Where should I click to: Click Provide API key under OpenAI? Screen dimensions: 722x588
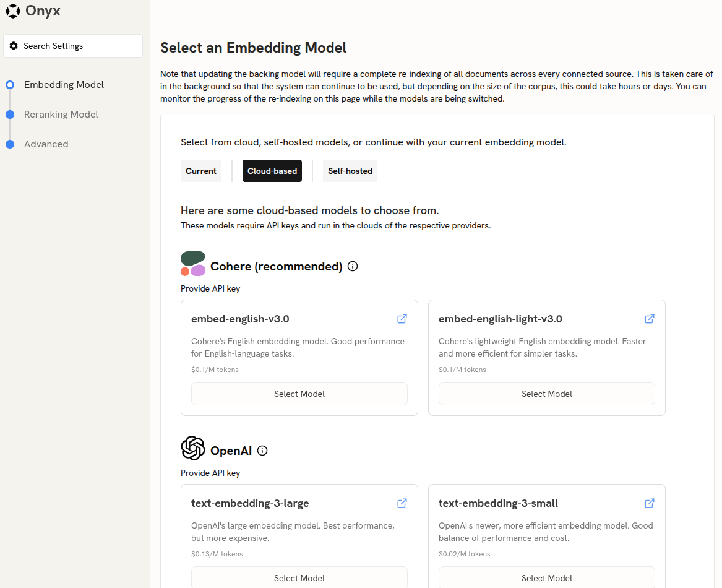point(210,473)
